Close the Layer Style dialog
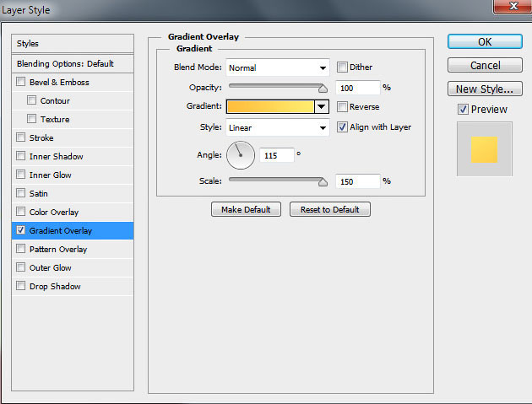The width and height of the screenshot is (532, 404). pyautogui.click(x=513, y=6)
